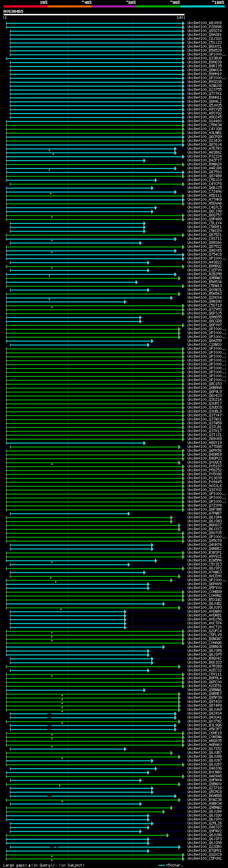Image resolution: width=228 pixels, height=868 pixels.
Task: Select hit label UniRef100_Q754C8
Action: (204, 254)
